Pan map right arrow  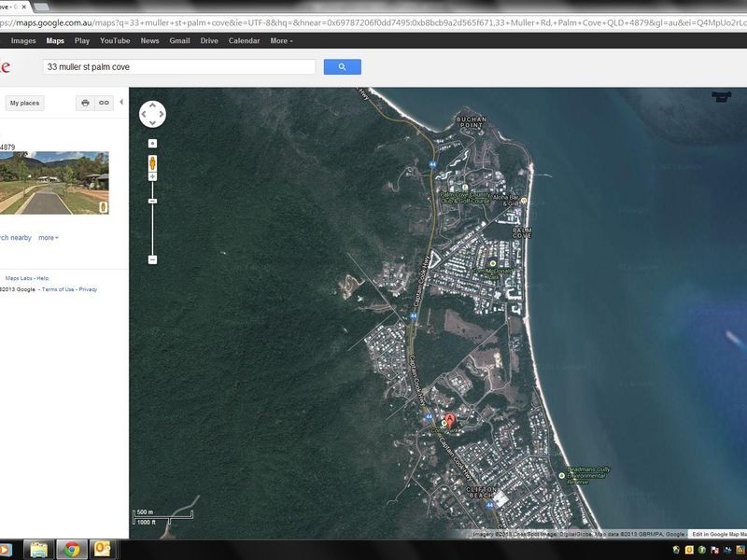point(162,114)
